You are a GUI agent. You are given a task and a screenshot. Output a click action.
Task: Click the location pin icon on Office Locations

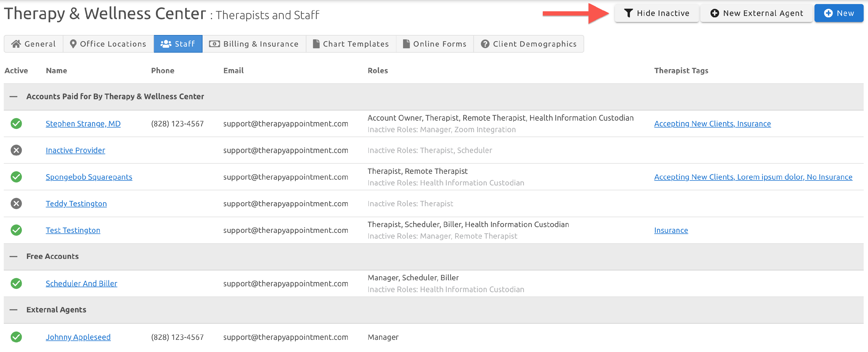[73, 43]
